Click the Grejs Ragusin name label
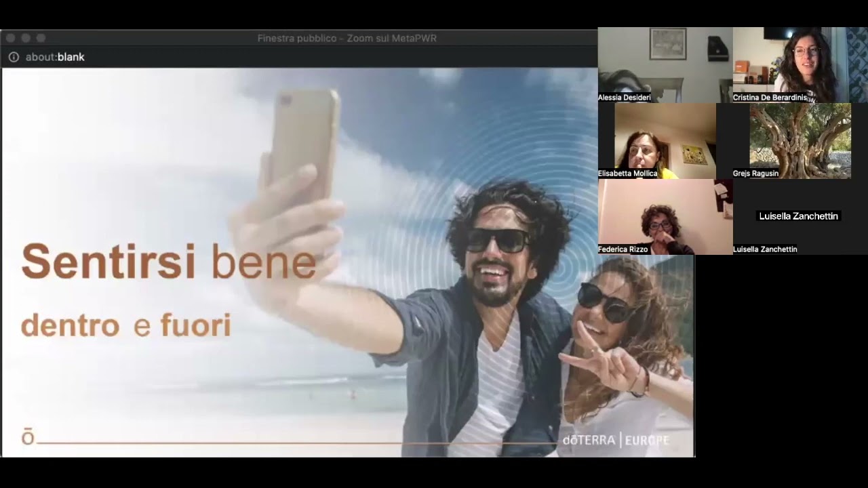Screen dimensions: 868x488 pos(756,174)
